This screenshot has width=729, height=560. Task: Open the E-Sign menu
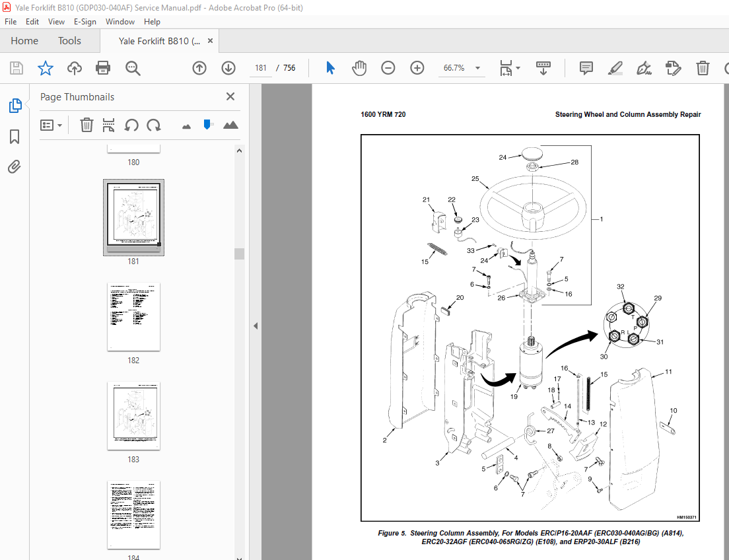coord(85,21)
